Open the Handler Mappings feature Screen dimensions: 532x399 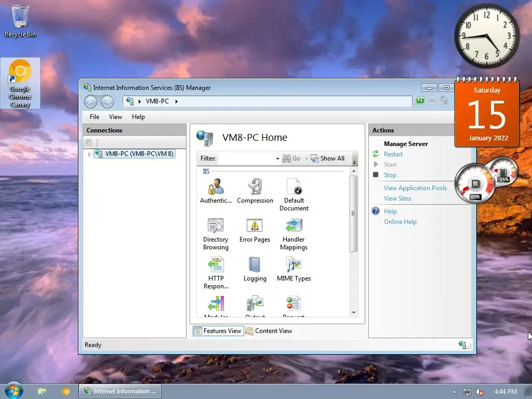[294, 234]
